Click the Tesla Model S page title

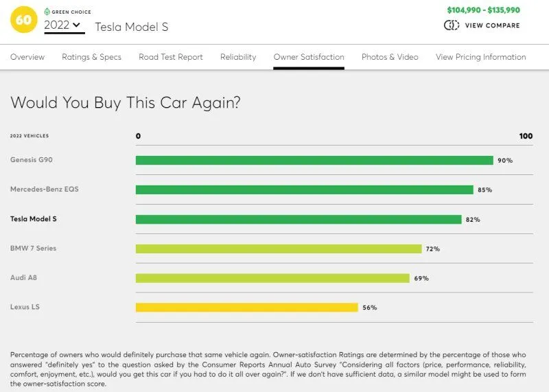tap(131, 27)
